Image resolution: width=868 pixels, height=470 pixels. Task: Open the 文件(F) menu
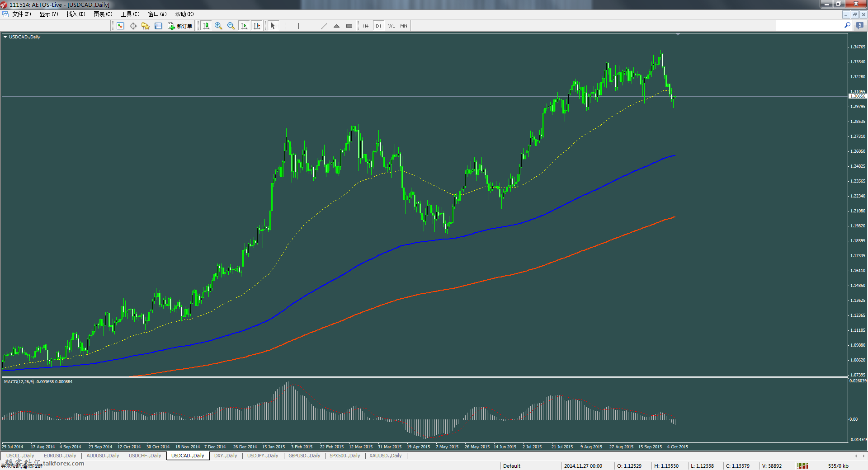click(22, 14)
